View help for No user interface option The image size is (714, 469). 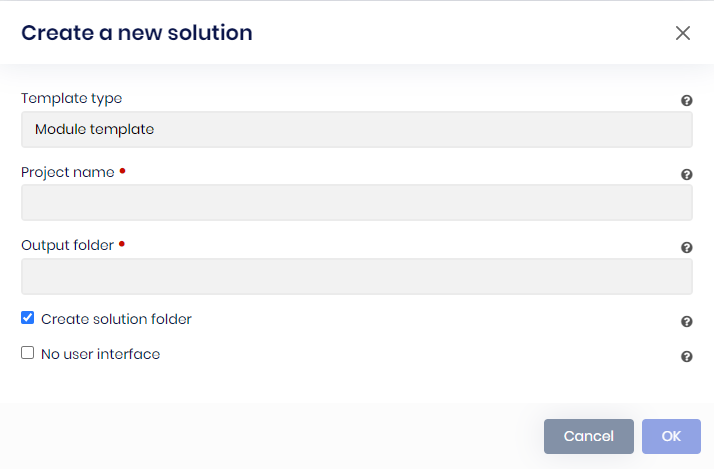687,356
